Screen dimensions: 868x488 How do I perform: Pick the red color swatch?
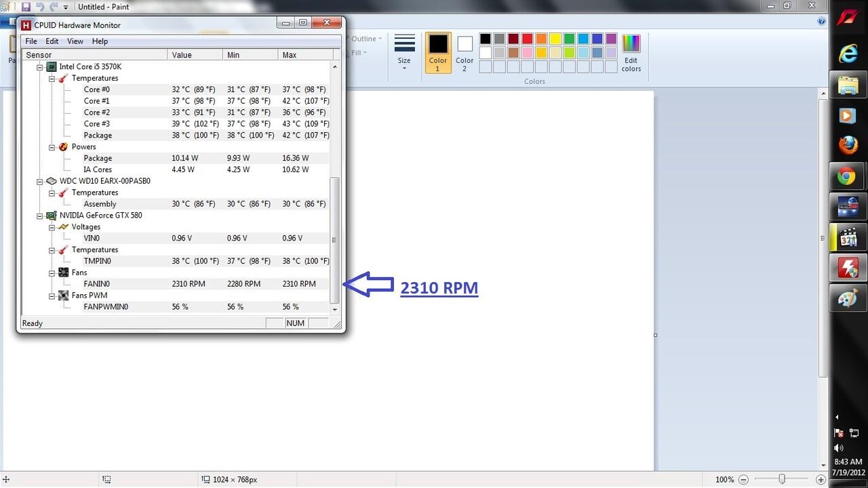pos(527,39)
